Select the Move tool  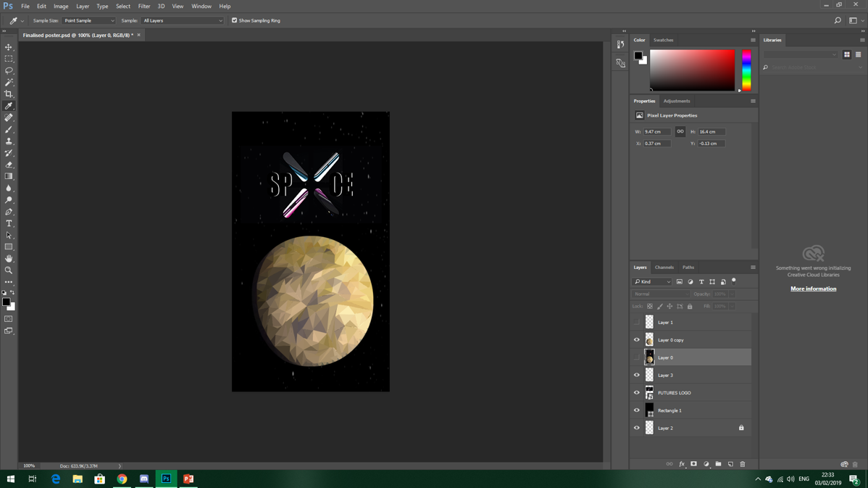(9, 47)
